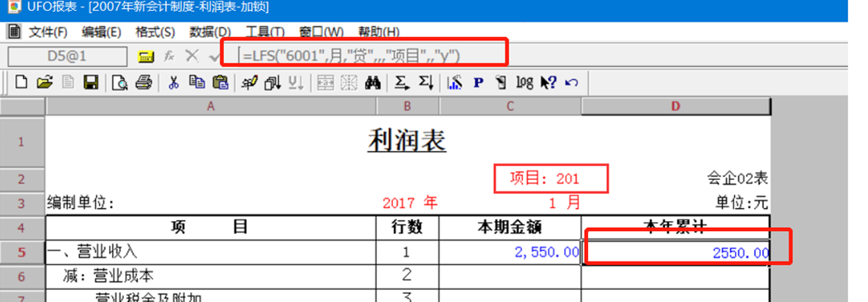This screenshot has width=868, height=302.
Task: Click the cell showing 2550.00 under 本年累计
Action: point(676,252)
